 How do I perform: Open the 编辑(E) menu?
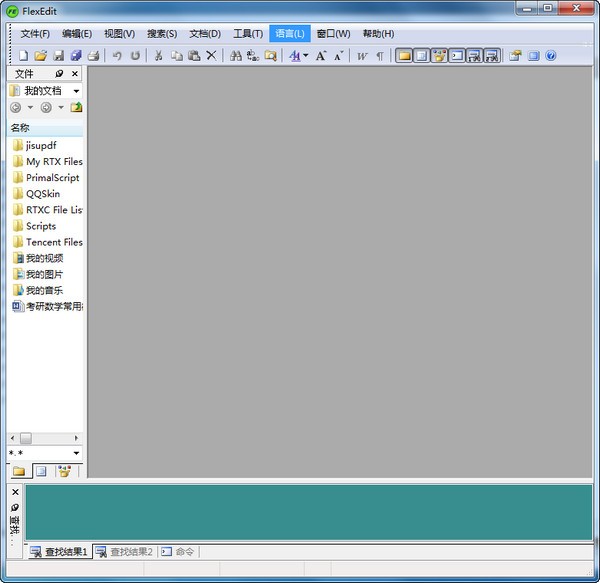(x=77, y=34)
